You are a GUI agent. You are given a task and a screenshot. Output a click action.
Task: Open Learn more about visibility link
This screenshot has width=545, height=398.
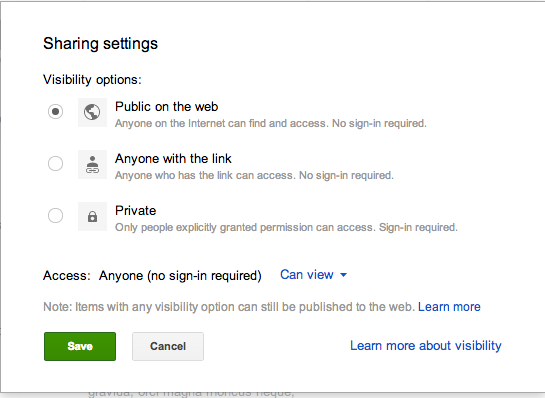425,346
